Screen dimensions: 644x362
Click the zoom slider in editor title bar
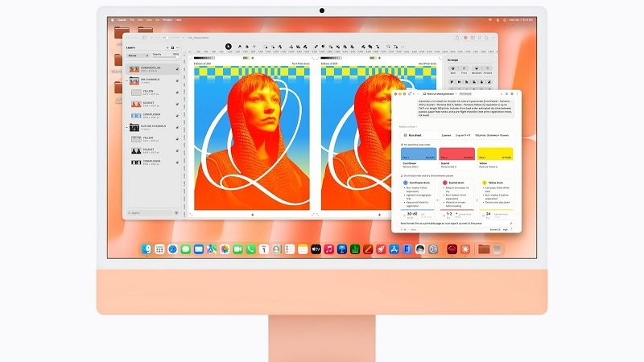coord(170,38)
